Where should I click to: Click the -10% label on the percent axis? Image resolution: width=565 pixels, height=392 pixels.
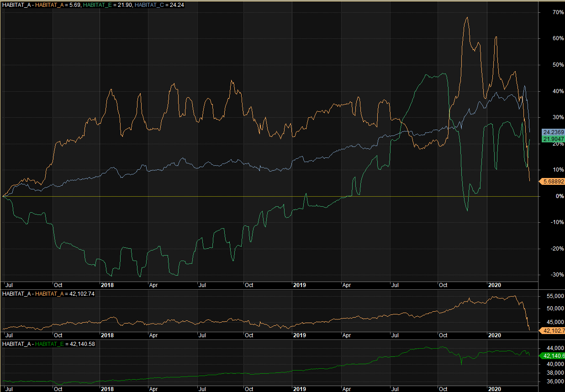coord(557,222)
